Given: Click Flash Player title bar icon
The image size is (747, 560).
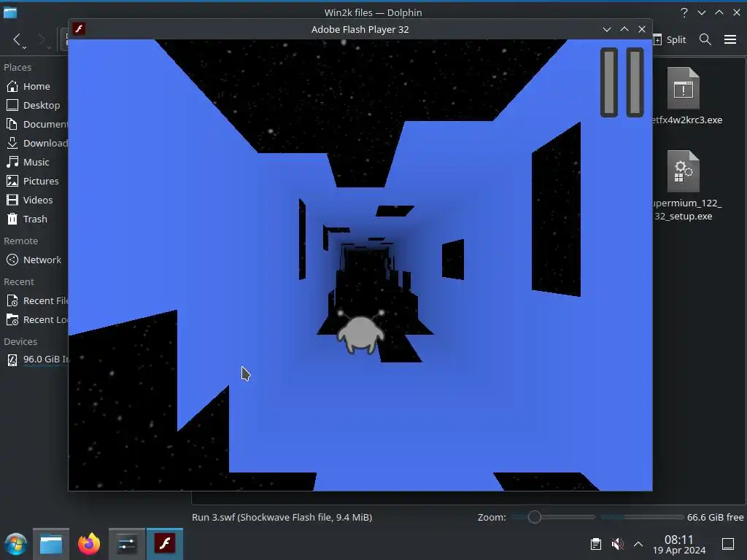Looking at the screenshot, I should (79, 29).
